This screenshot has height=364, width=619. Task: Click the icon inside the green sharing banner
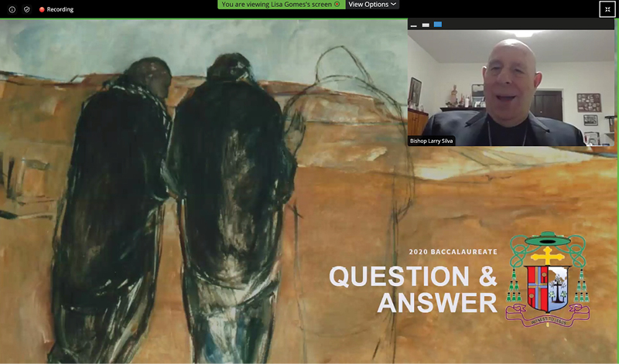click(x=337, y=5)
